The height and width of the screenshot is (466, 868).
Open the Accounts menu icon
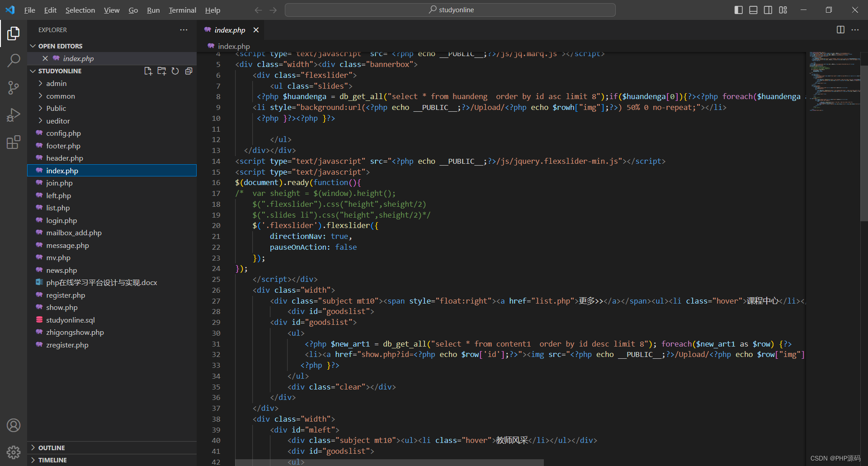(x=14, y=425)
